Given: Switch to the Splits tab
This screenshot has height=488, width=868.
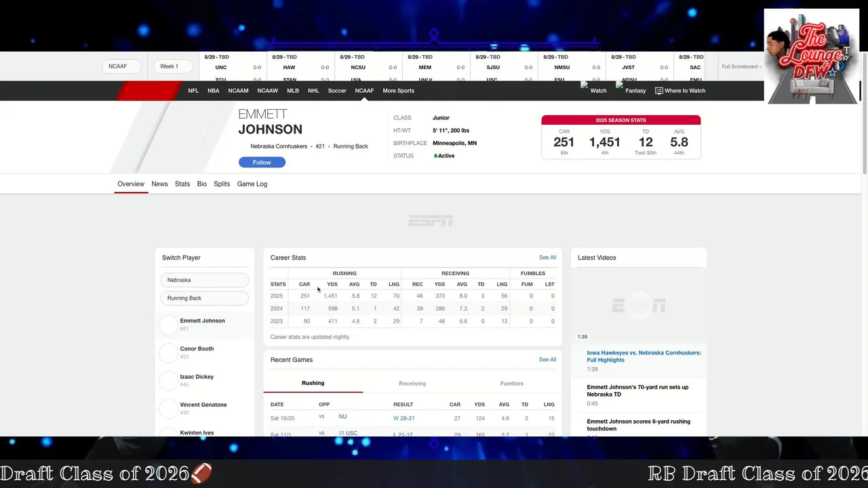Looking at the screenshot, I should (x=222, y=184).
